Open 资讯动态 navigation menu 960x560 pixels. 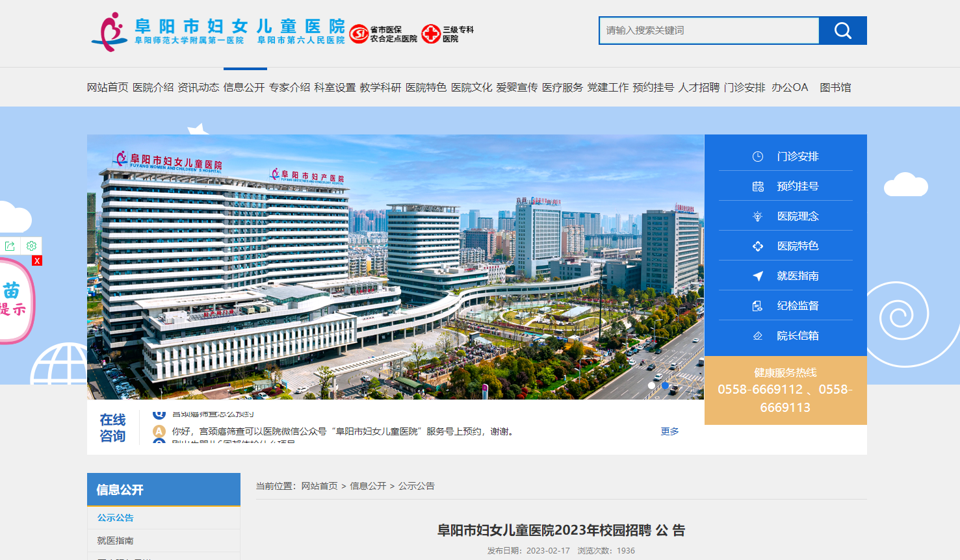[x=199, y=88]
